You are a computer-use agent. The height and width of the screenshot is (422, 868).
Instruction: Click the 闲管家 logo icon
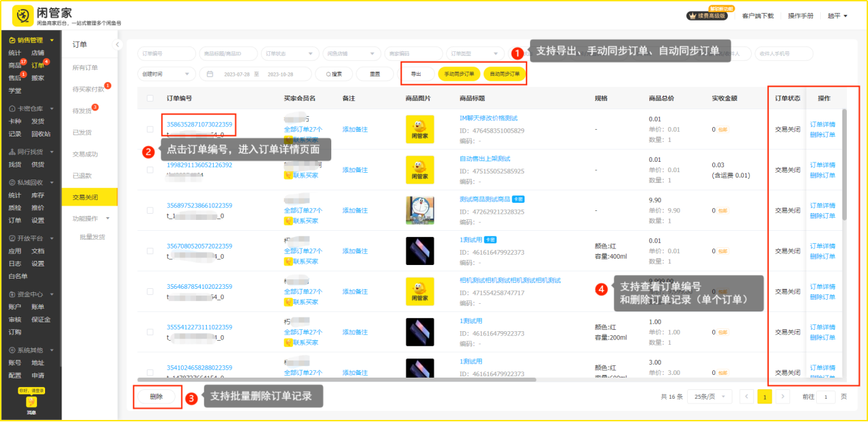(23, 15)
